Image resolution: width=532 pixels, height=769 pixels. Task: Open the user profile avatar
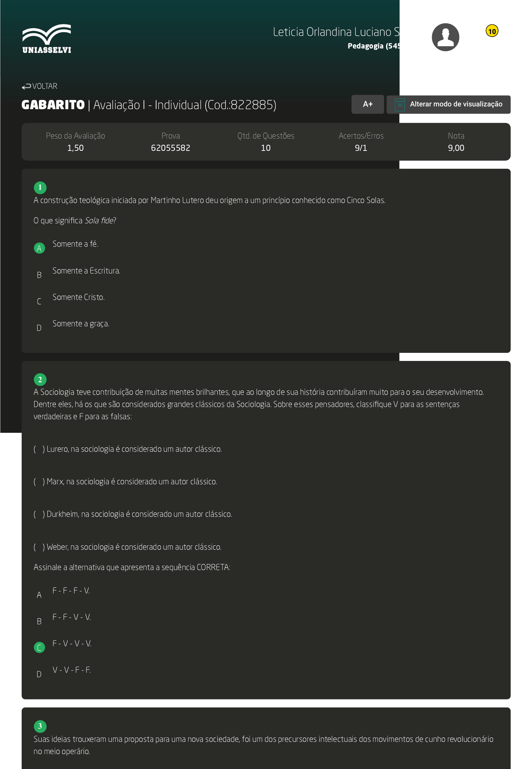click(445, 37)
